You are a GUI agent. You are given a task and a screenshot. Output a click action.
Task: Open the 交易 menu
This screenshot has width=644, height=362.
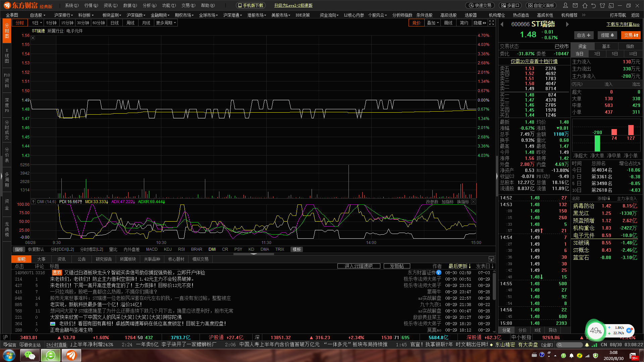click(x=188, y=5)
